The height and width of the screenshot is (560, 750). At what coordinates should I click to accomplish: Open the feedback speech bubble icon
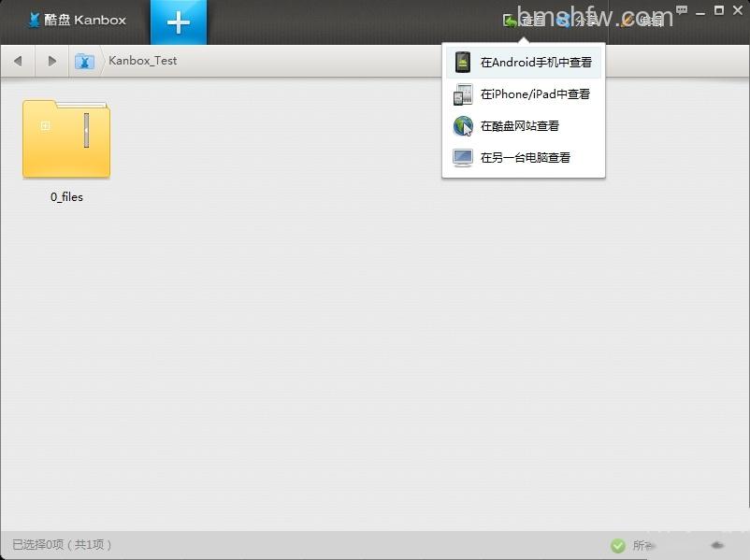(x=682, y=9)
